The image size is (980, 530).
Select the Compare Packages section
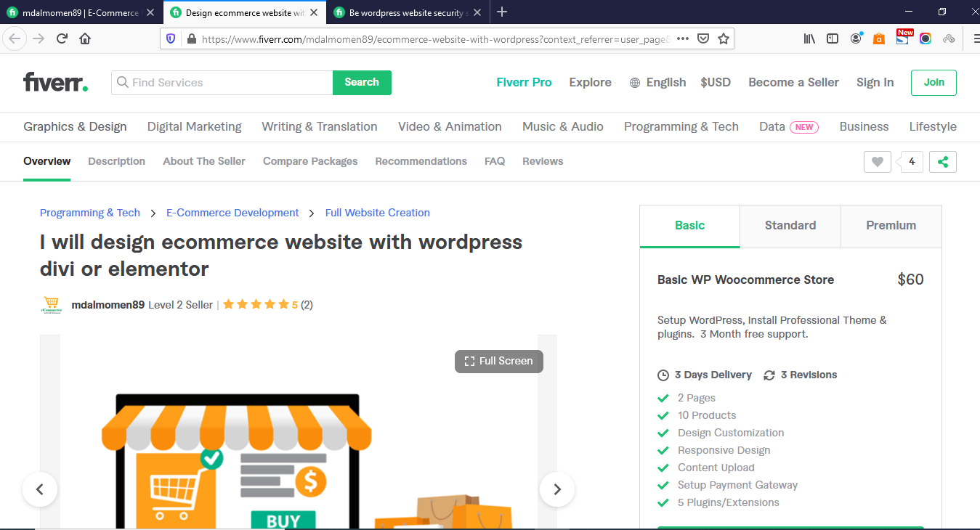pyautogui.click(x=310, y=161)
